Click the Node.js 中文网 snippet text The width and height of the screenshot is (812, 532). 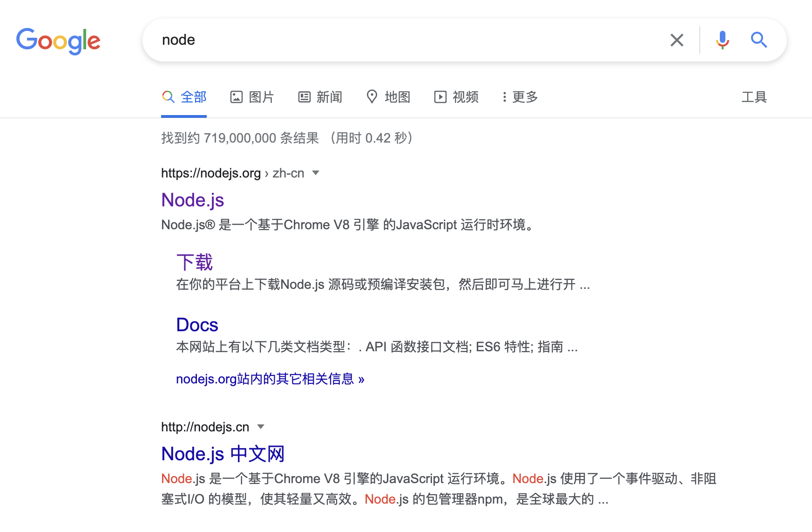(439, 489)
